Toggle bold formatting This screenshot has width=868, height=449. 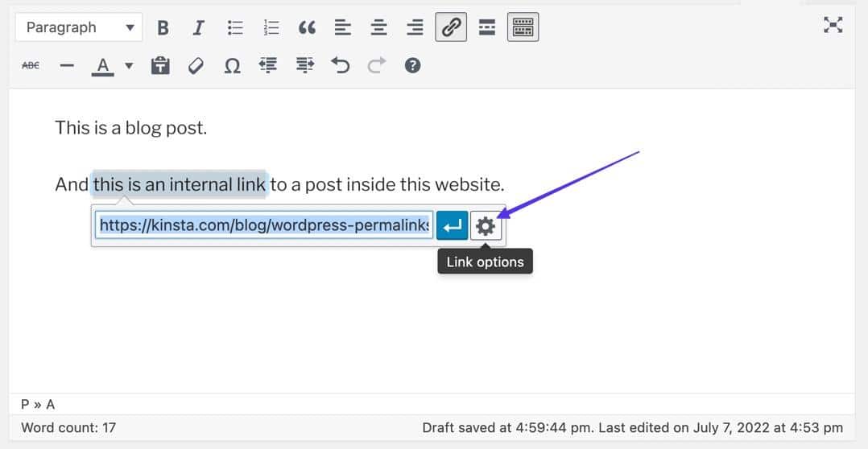[x=163, y=28]
